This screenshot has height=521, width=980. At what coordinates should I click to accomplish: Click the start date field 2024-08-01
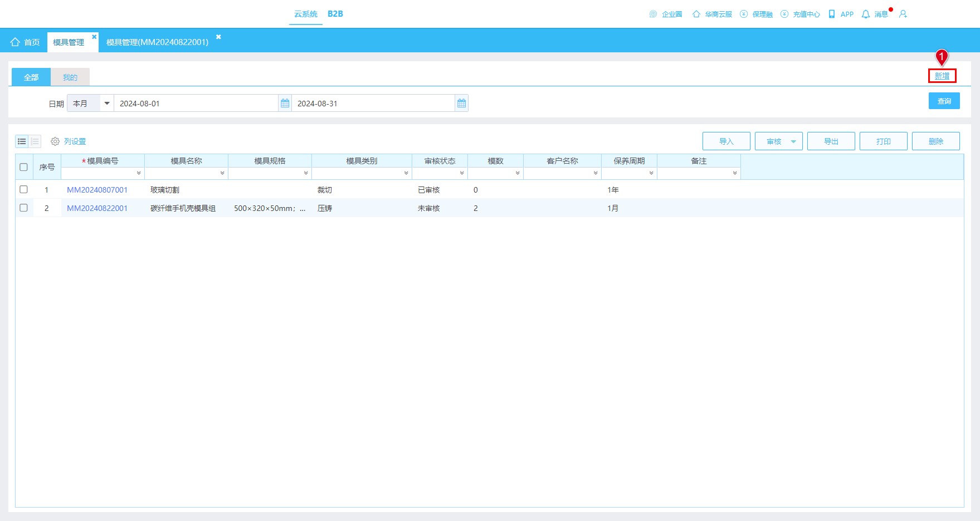(196, 104)
